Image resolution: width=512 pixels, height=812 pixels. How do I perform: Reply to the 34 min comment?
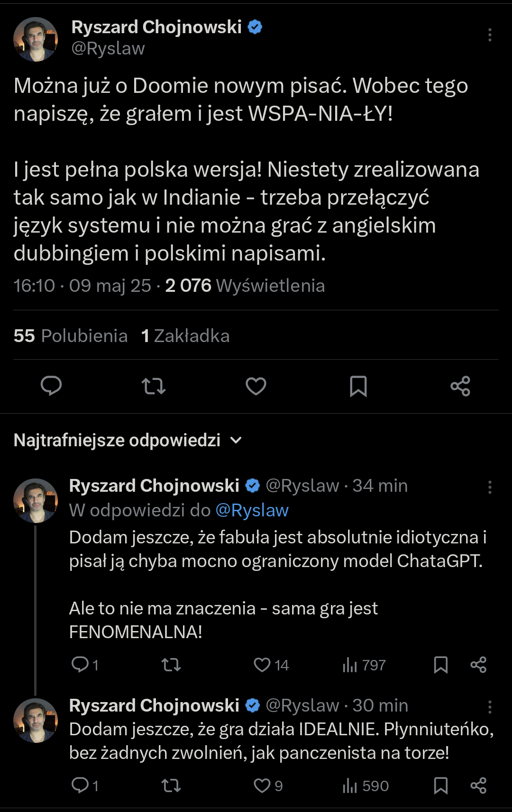click(80, 665)
